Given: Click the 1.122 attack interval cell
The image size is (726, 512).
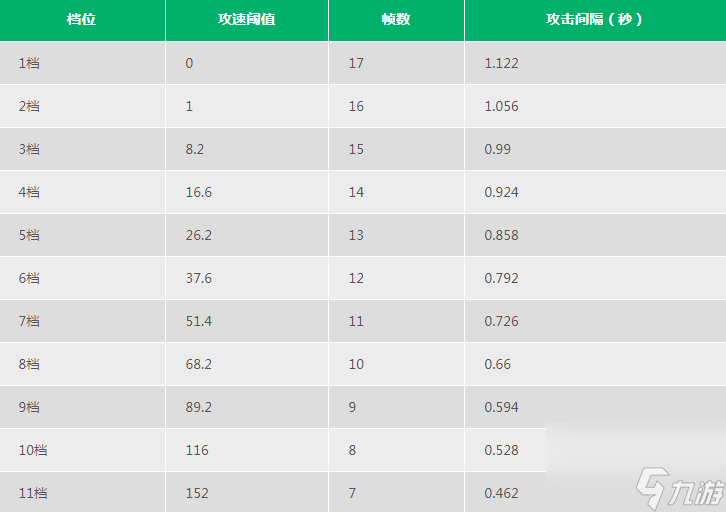Looking at the screenshot, I should coord(501,63).
